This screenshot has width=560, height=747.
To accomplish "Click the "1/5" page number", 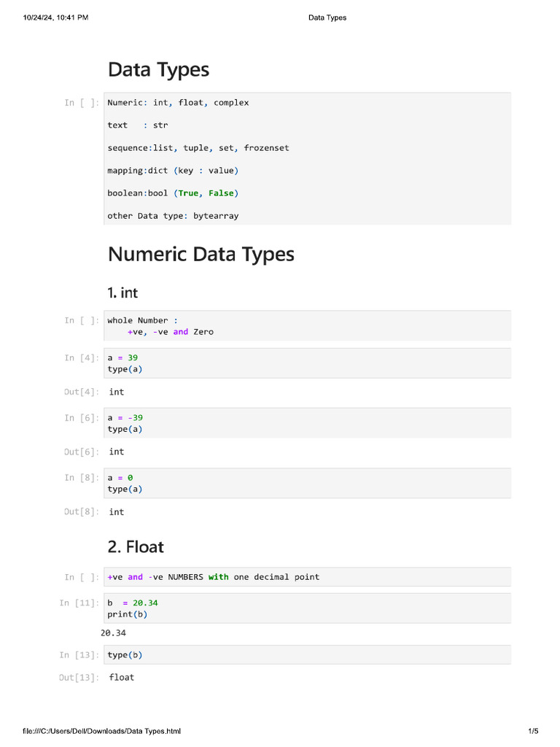I will point(533,731).
